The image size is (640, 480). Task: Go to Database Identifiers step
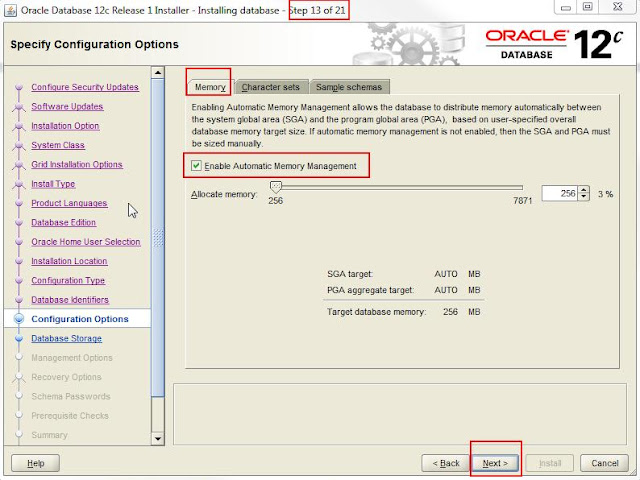point(70,300)
